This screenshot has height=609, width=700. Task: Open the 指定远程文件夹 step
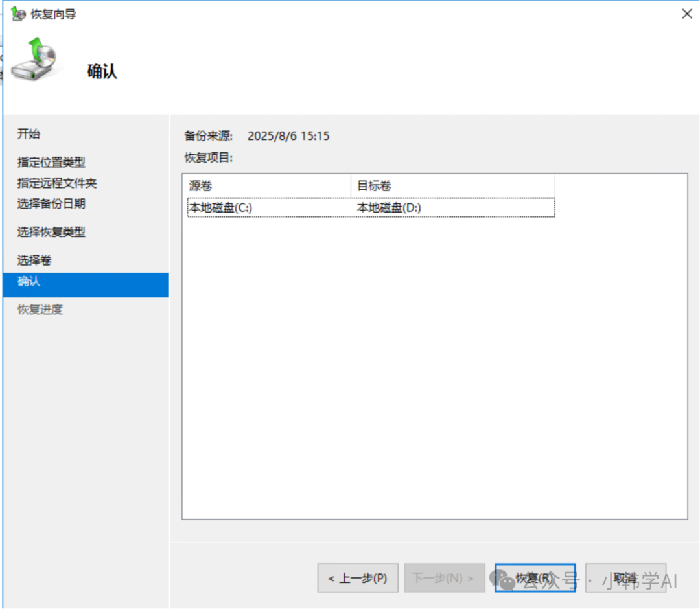(x=57, y=183)
